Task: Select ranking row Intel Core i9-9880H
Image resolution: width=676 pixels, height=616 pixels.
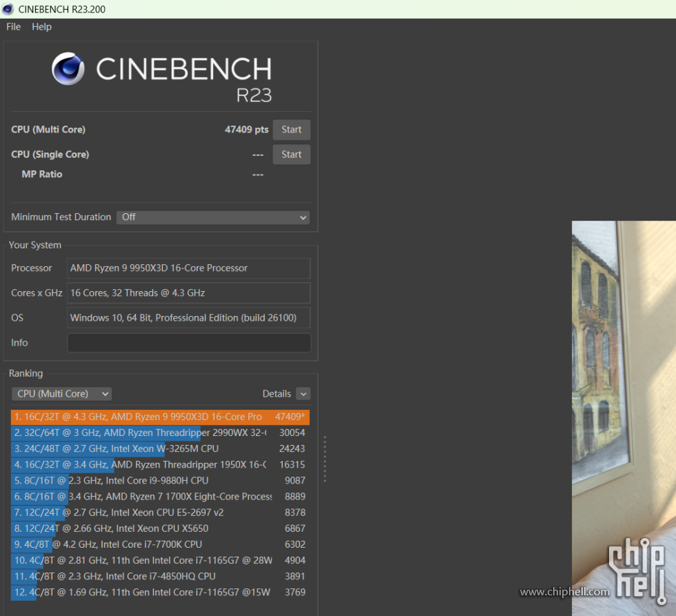Action: point(160,481)
